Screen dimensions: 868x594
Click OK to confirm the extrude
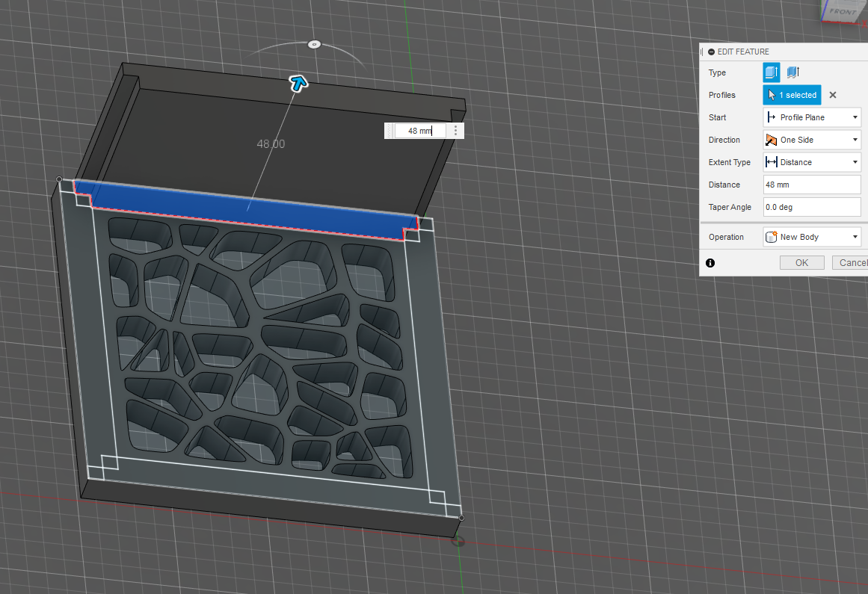801,262
